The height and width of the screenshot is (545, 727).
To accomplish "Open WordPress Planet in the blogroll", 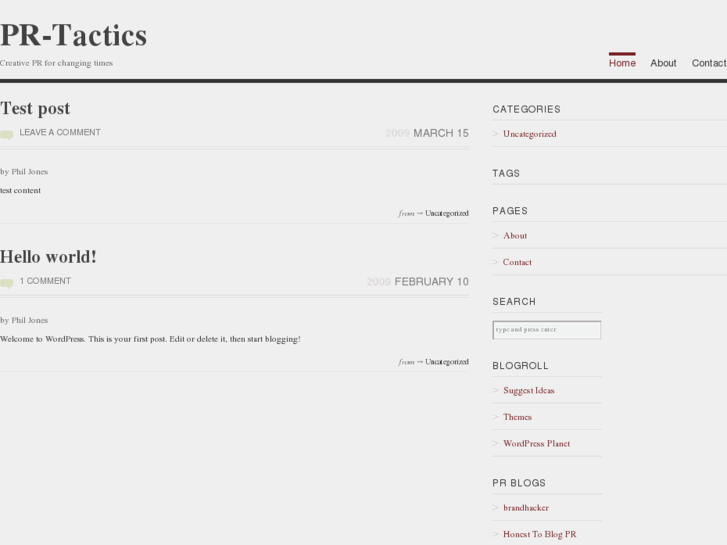I will pyautogui.click(x=536, y=443).
